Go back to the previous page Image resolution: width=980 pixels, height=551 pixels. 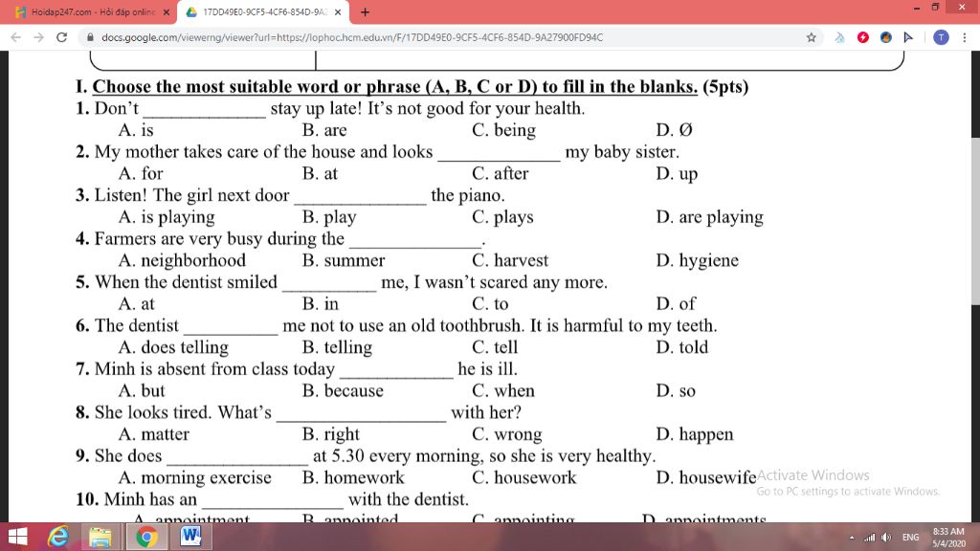(15, 37)
